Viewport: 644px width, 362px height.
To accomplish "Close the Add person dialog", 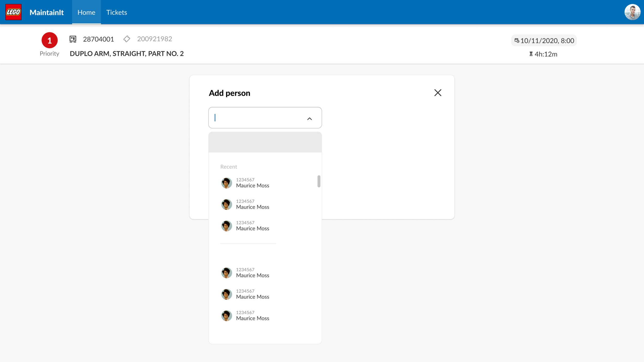I will (x=438, y=93).
